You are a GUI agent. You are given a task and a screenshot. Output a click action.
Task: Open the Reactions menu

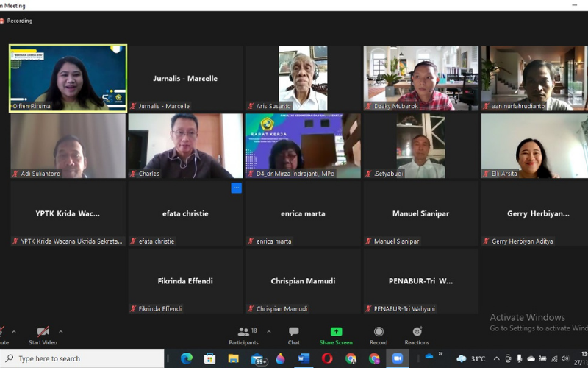click(417, 336)
